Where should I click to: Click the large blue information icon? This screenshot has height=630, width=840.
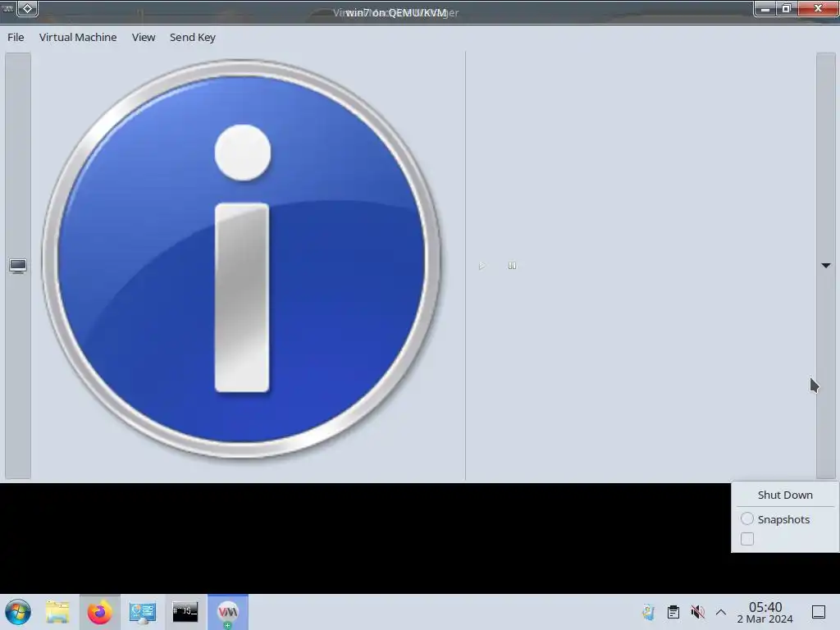242,259
